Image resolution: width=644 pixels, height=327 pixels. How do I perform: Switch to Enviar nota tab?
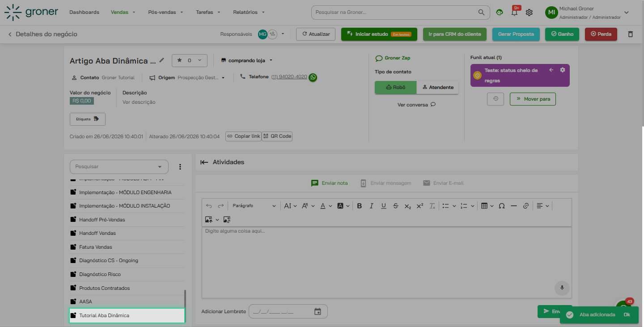[330, 183]
